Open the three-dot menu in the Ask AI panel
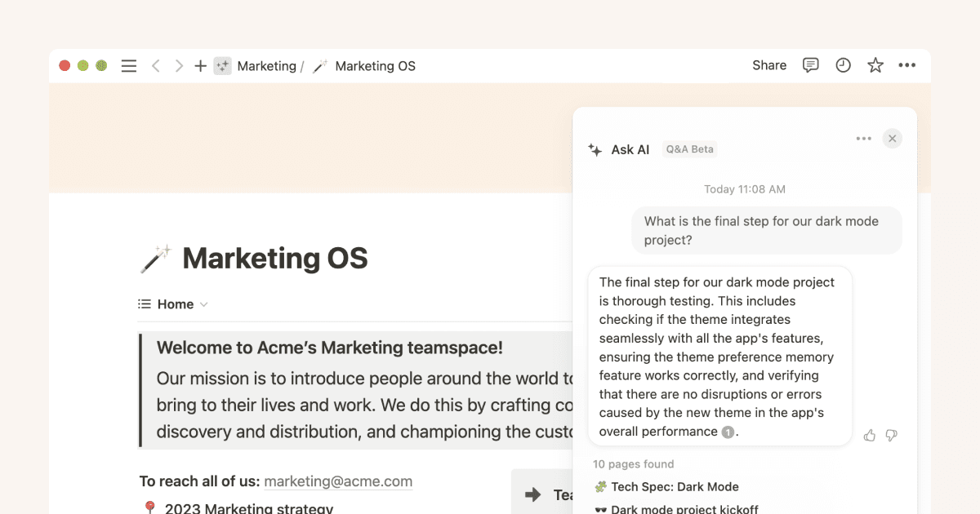This screenshot has height=514, width=980. coord(863,138)
